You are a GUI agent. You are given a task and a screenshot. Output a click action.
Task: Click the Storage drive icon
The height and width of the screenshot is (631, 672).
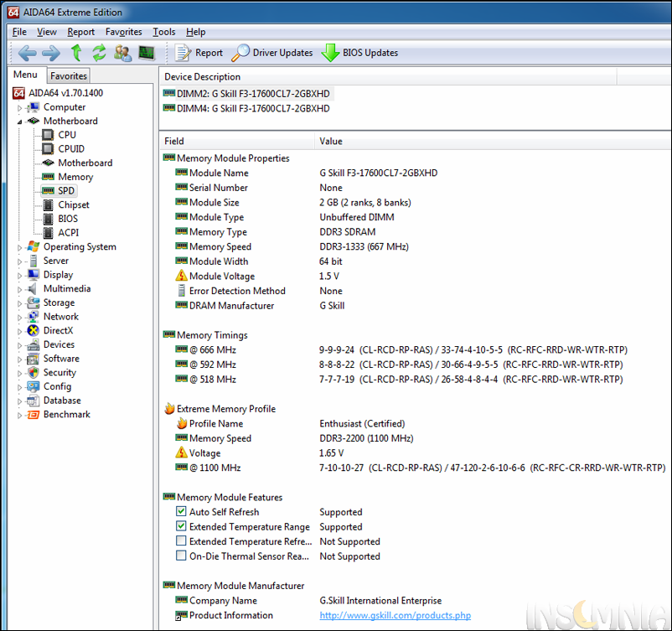click(33, 303)
